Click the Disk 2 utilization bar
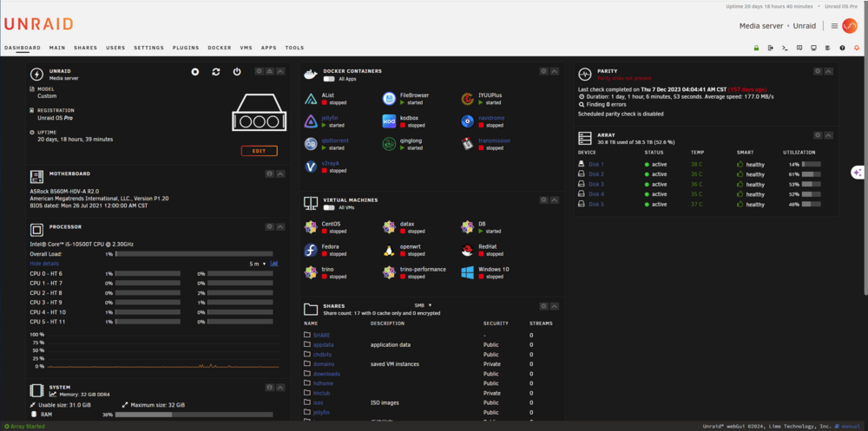 tap(811, 174)
